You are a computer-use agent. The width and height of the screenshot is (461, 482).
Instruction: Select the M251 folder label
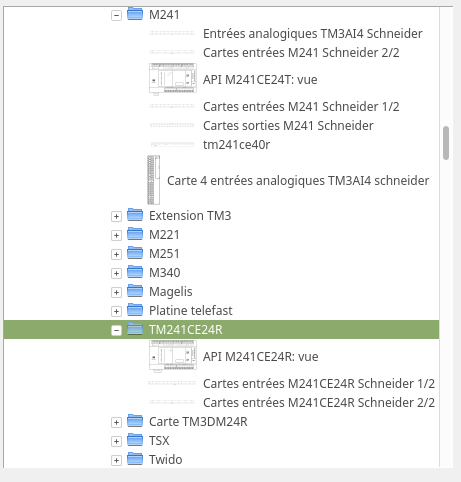tap(164, 254)
